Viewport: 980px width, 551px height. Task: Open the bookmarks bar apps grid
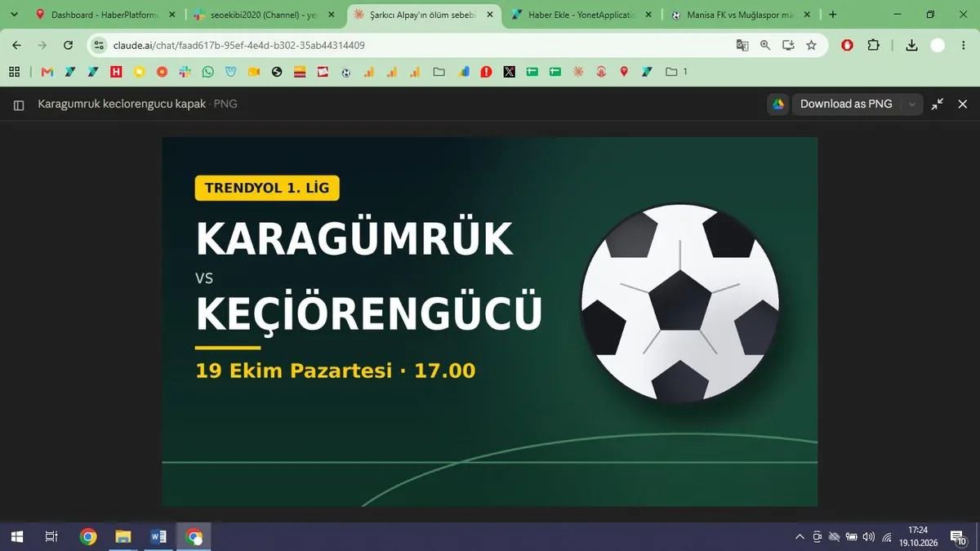[14, 72]
